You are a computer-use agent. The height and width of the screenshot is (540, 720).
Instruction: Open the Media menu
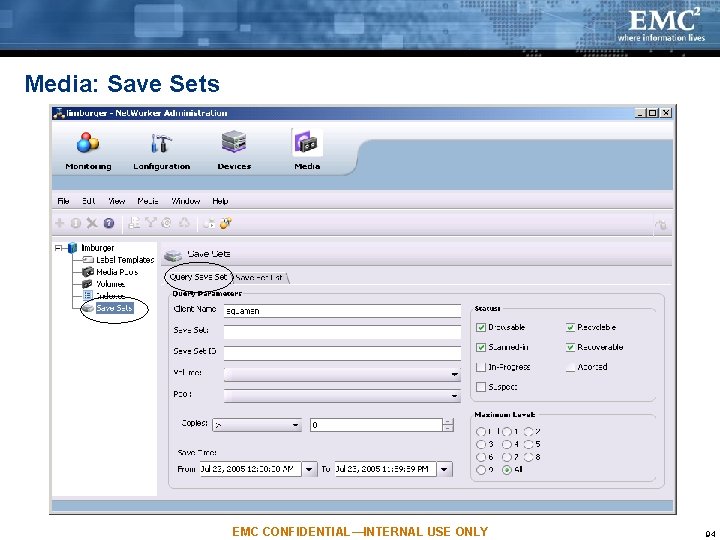(x=148, y=201)
